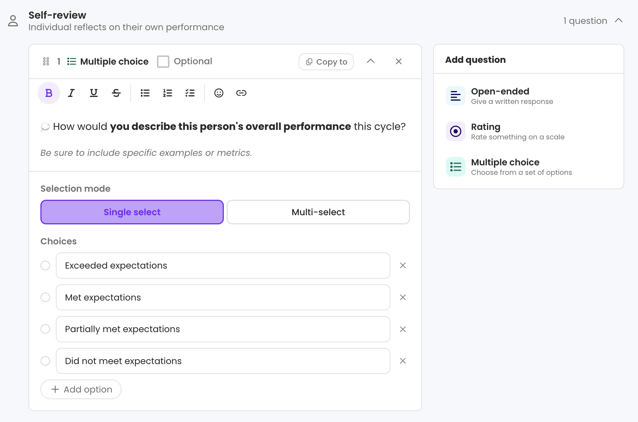638x422 pixels.
Task: Check the Optional checkbox
Action: tap(163, 61)
